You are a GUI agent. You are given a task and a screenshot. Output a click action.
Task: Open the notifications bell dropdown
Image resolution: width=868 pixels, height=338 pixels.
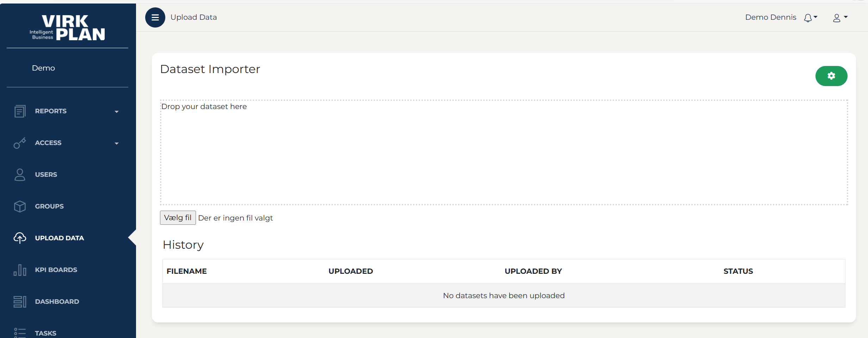click(810, 18)
